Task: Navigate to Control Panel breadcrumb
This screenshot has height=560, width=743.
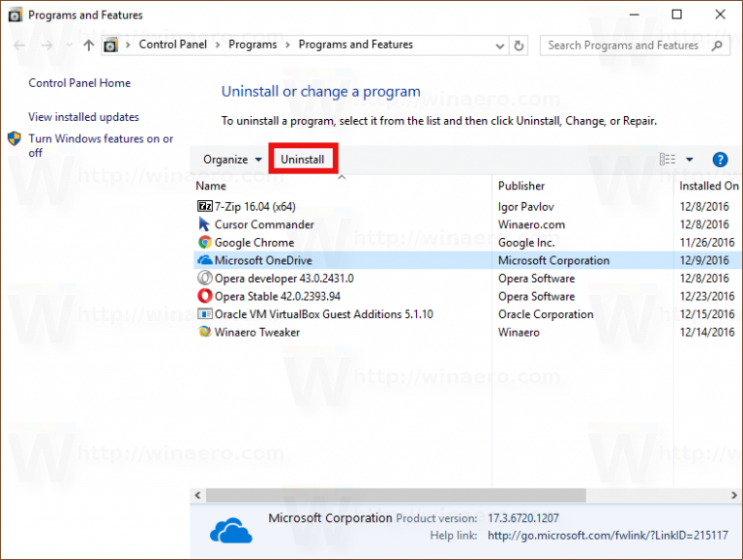Action: [173, 44]
